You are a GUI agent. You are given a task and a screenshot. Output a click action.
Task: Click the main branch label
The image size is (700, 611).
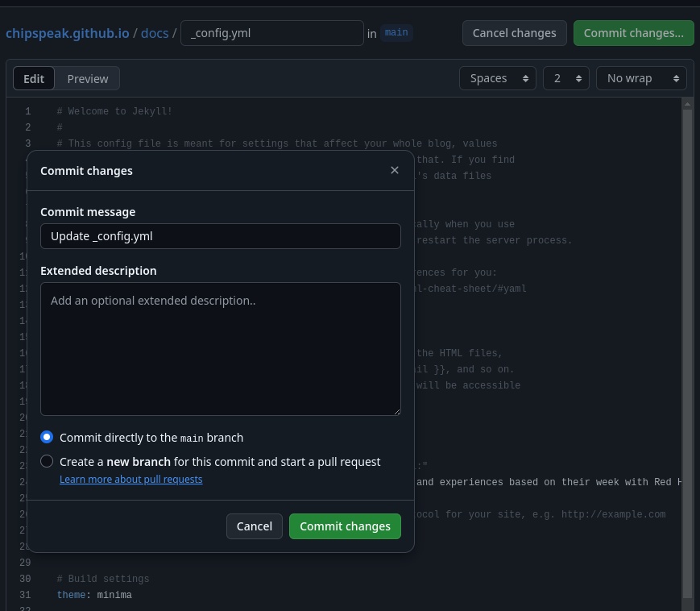coord(396,33)
